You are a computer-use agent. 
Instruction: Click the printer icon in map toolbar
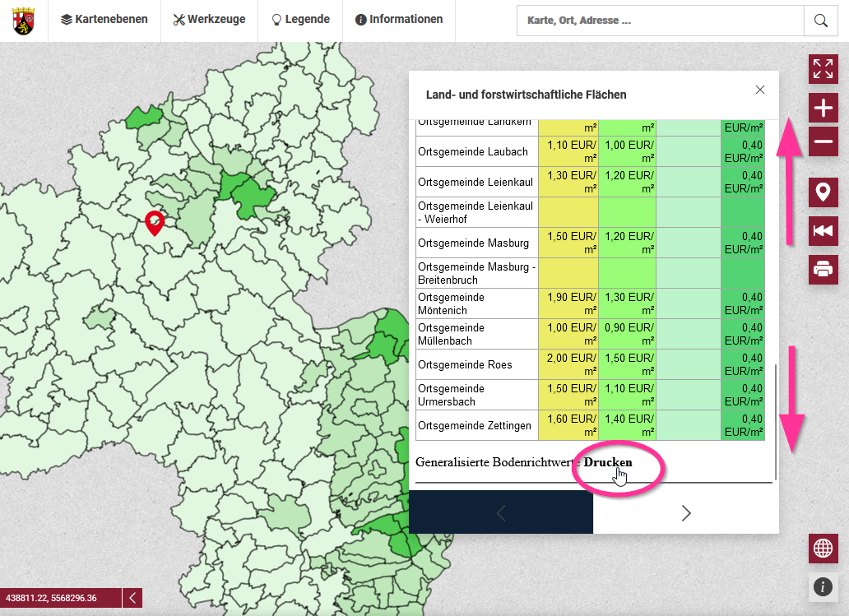tap(823, 269)
